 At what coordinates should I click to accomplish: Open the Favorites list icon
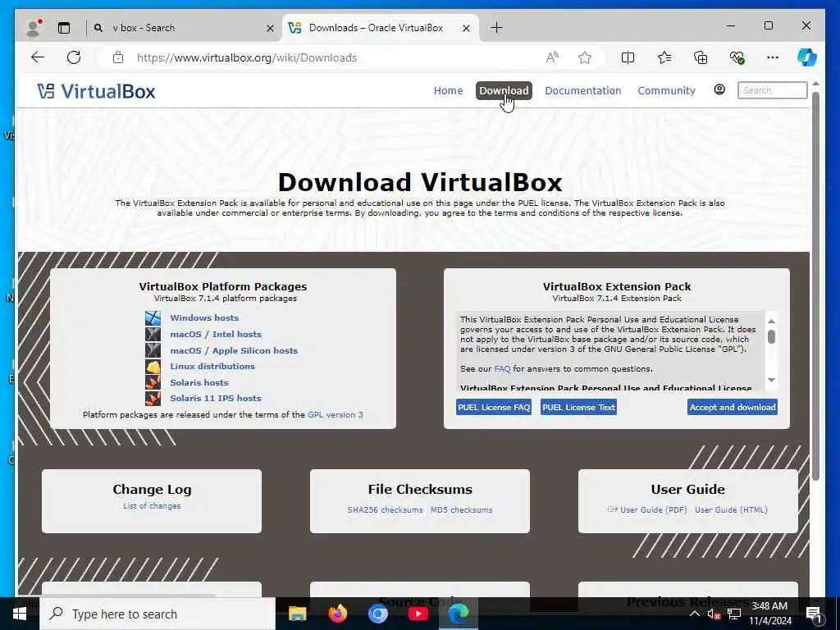coord(664,57)
